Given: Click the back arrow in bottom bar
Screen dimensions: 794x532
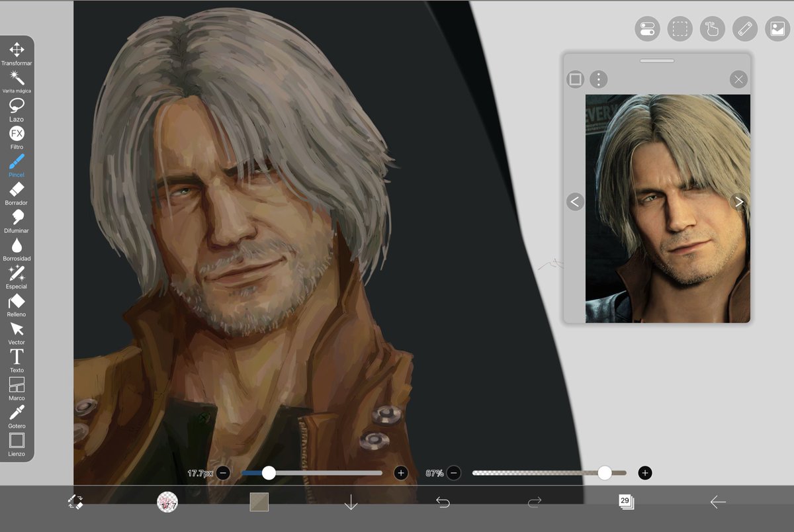Looking at the screenshot, I should point(718,502).
